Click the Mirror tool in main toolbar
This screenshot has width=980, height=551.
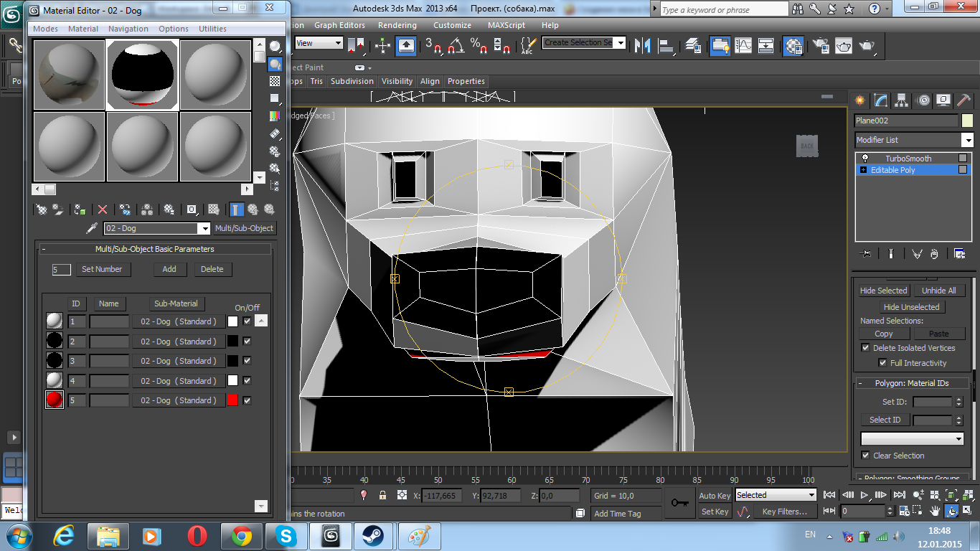pyautogui.click(x=644, y=46)
